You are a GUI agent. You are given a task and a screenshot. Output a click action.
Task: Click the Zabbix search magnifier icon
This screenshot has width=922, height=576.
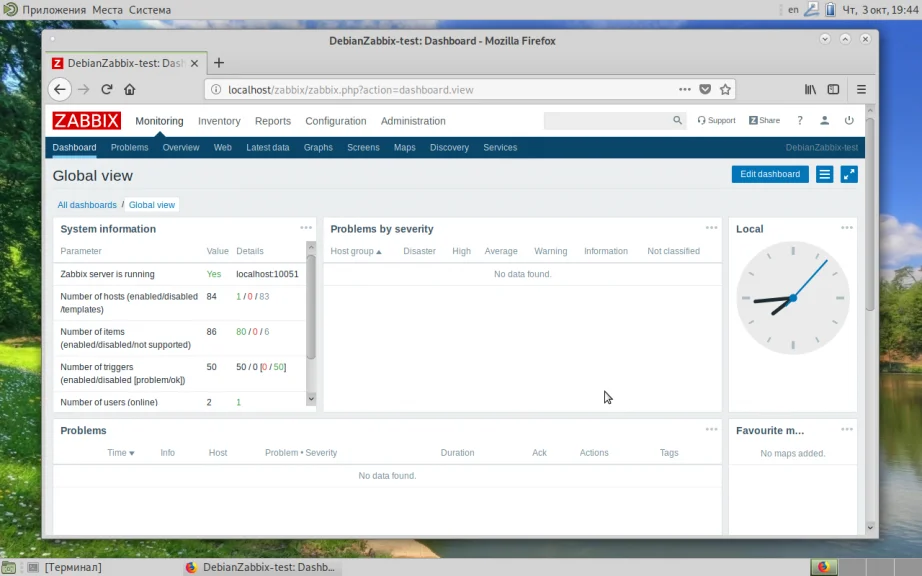[677, 120]
